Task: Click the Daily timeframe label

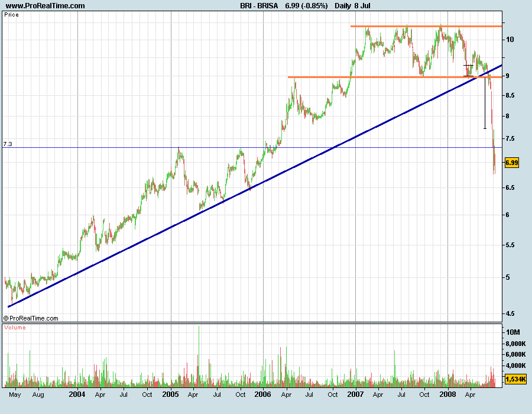Action: point(343,6)
